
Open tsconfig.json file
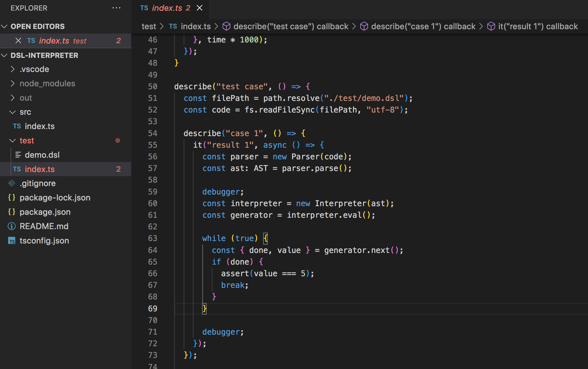(44, 240)
